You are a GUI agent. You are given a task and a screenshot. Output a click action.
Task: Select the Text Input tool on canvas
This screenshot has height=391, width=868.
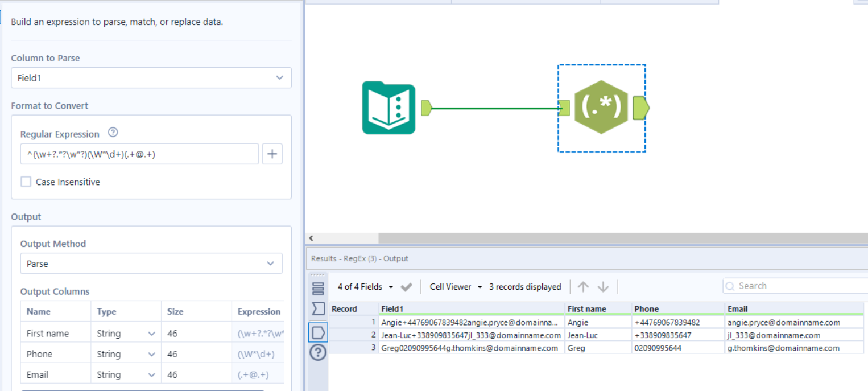click(x=388, y=108)
